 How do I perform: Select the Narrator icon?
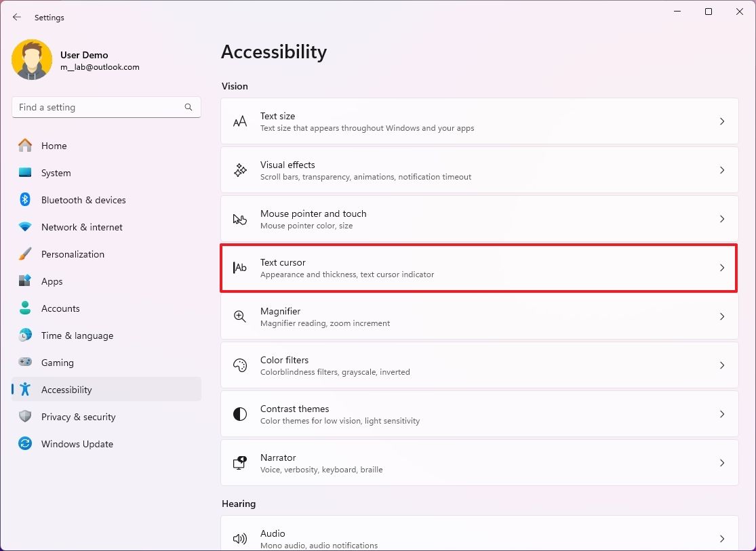coord(240,463)
